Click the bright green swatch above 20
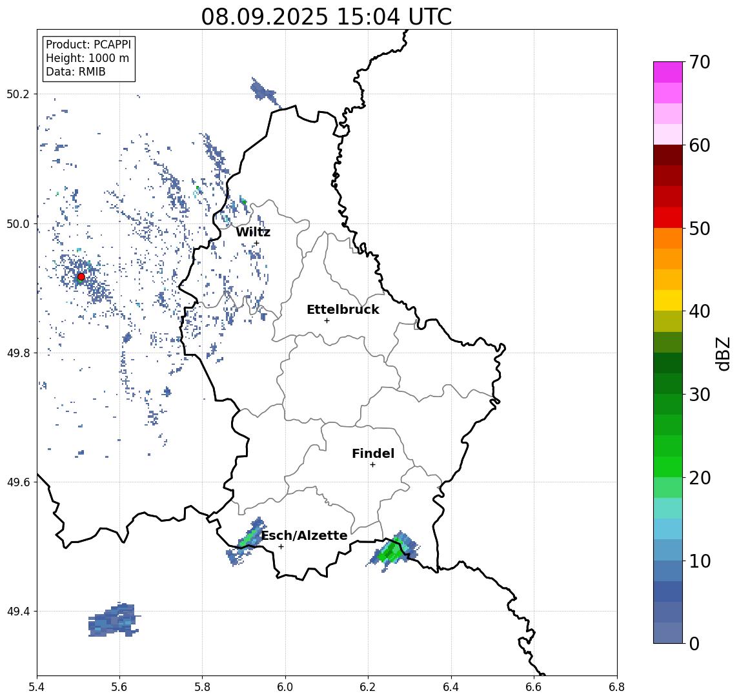This screenshot has height=700, width=739. pos(668,466)
